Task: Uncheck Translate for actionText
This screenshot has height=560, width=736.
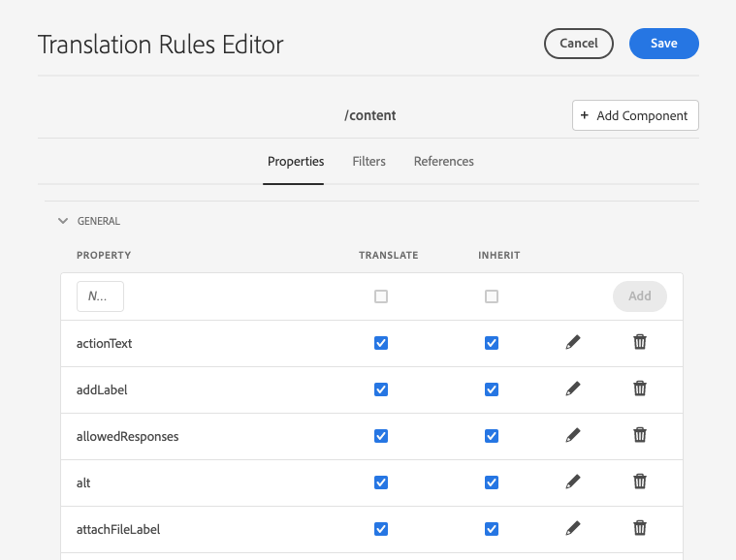Action: point(381,343)
